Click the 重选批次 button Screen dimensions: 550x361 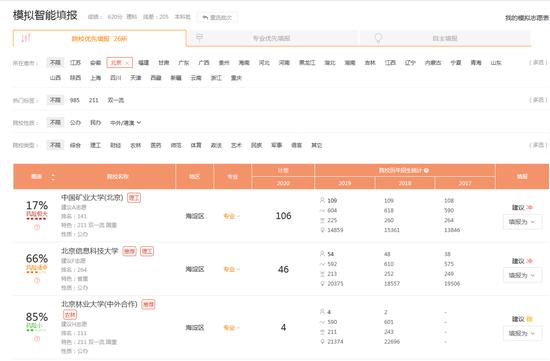point(217,17)
